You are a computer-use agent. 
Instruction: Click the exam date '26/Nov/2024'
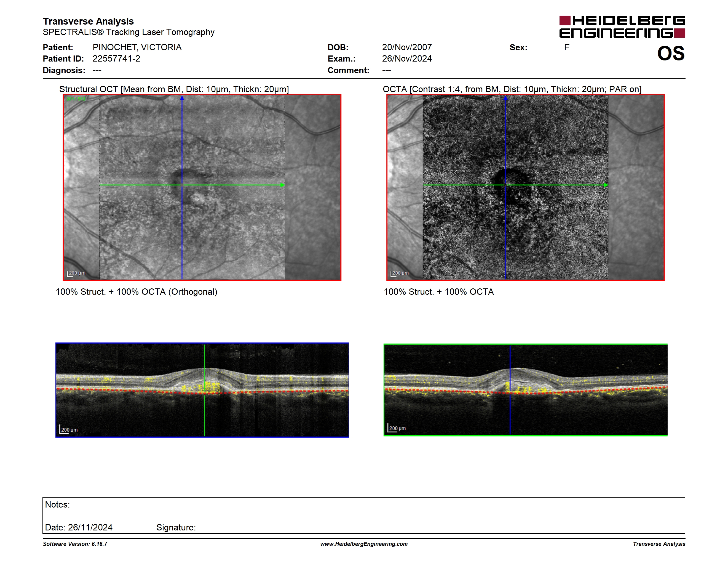(407, 59)
